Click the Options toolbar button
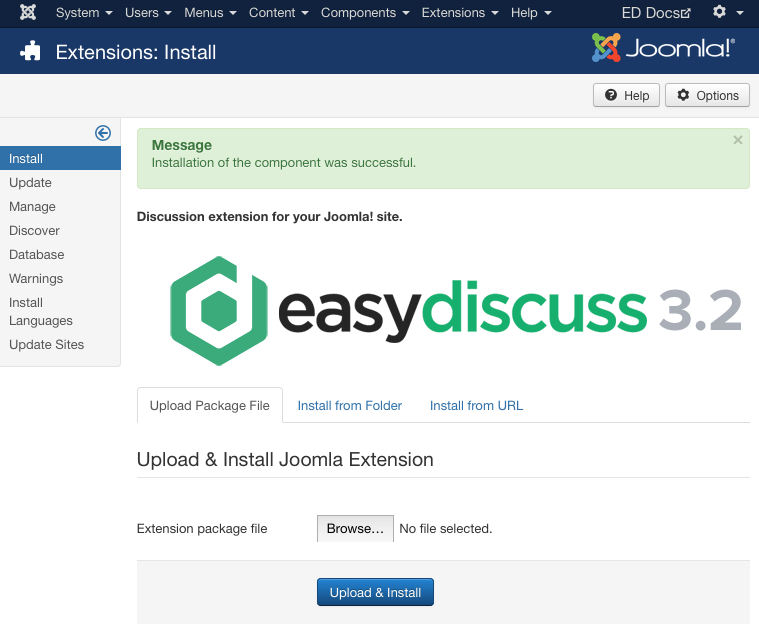759x641 pixels. click(x=707, y=95)
